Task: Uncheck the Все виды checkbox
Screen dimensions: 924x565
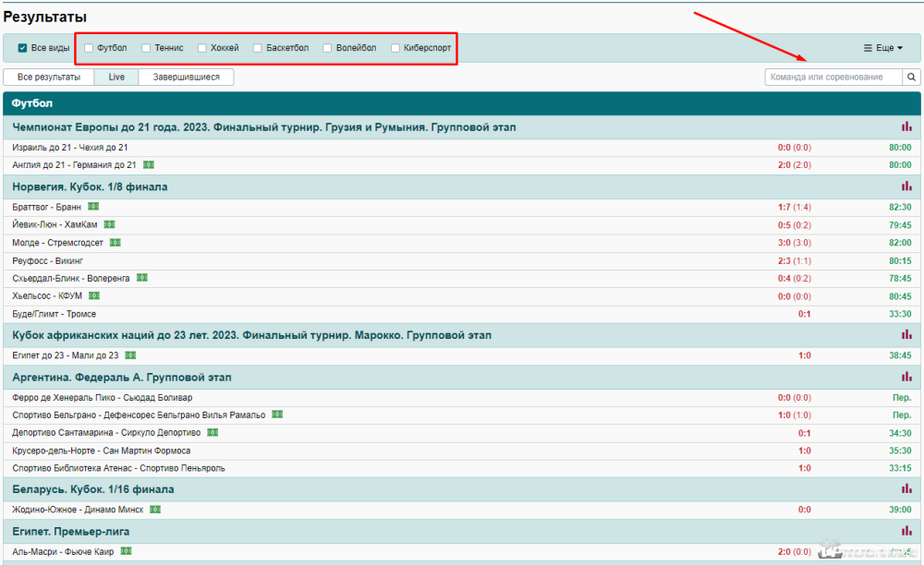Action: 23,48
